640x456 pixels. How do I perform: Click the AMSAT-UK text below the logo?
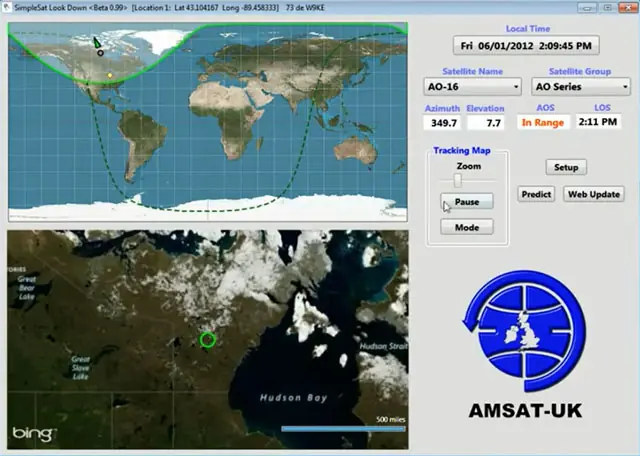tap(525, 411)
